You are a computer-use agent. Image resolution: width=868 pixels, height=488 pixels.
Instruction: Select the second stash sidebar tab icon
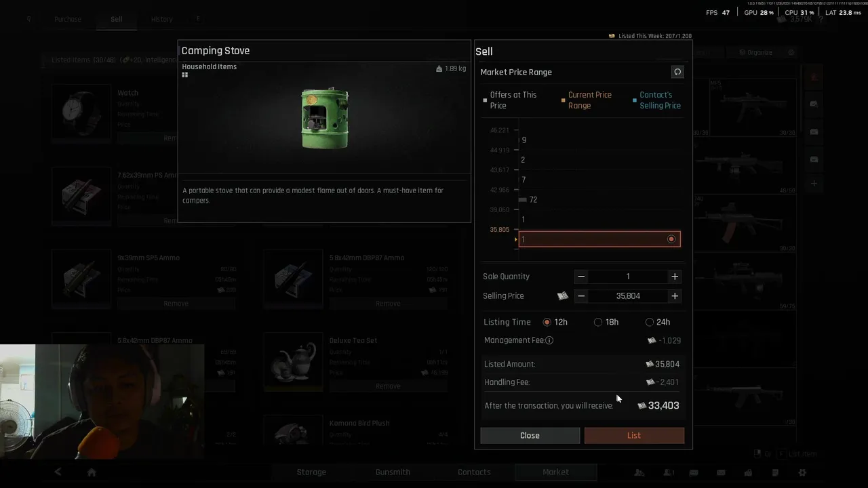[814, 104]
